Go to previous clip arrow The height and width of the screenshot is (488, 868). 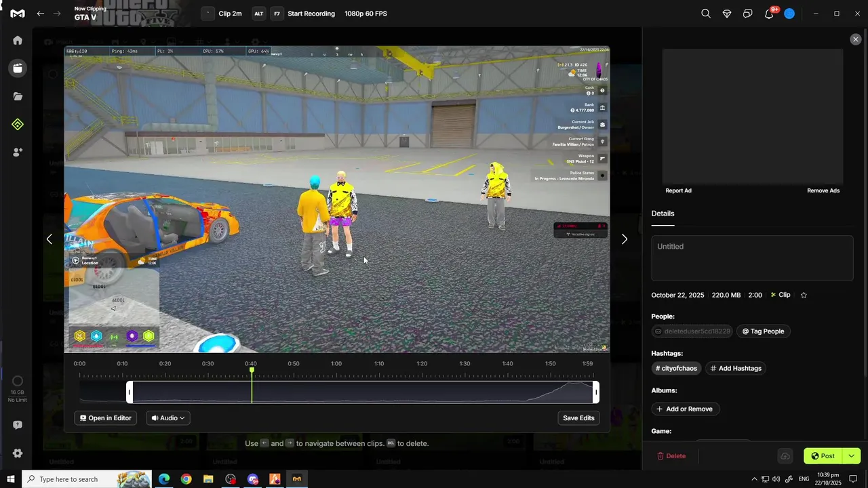pyautogui.click(x=49, y=239)
